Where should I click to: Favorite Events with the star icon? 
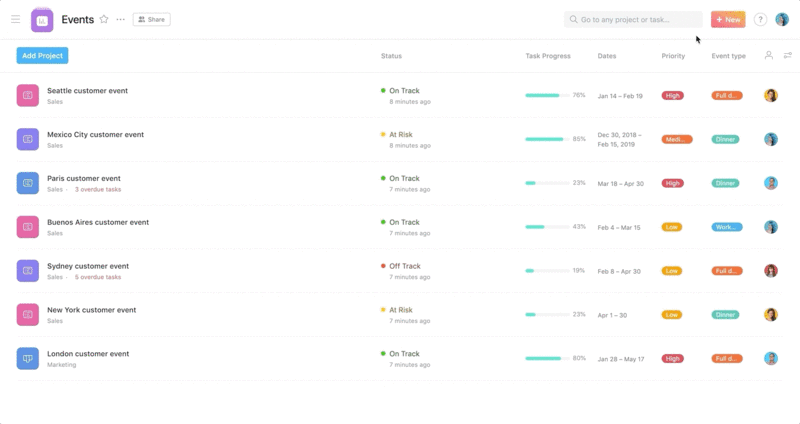(104, 19)
